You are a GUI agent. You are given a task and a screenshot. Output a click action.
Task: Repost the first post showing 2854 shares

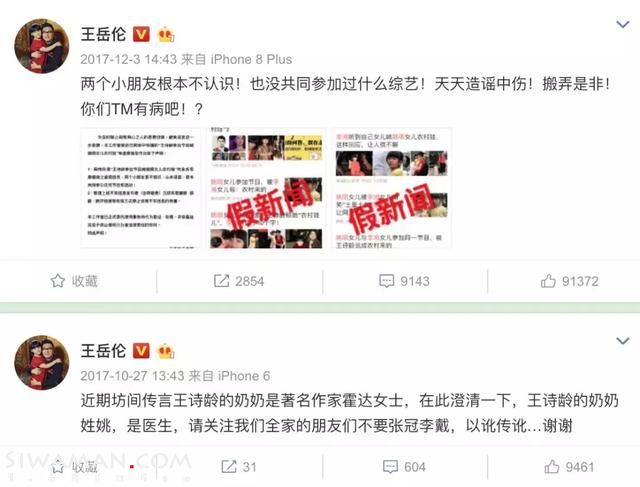(239, 281)
